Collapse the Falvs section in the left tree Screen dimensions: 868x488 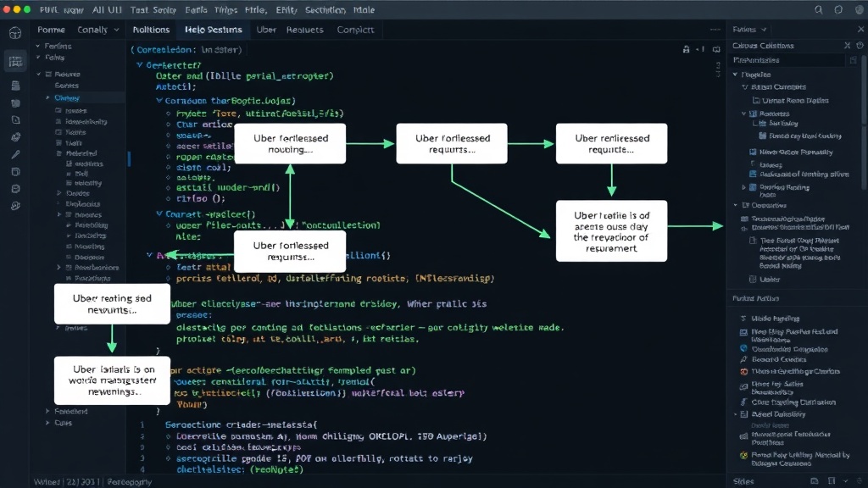click(38, 57)
